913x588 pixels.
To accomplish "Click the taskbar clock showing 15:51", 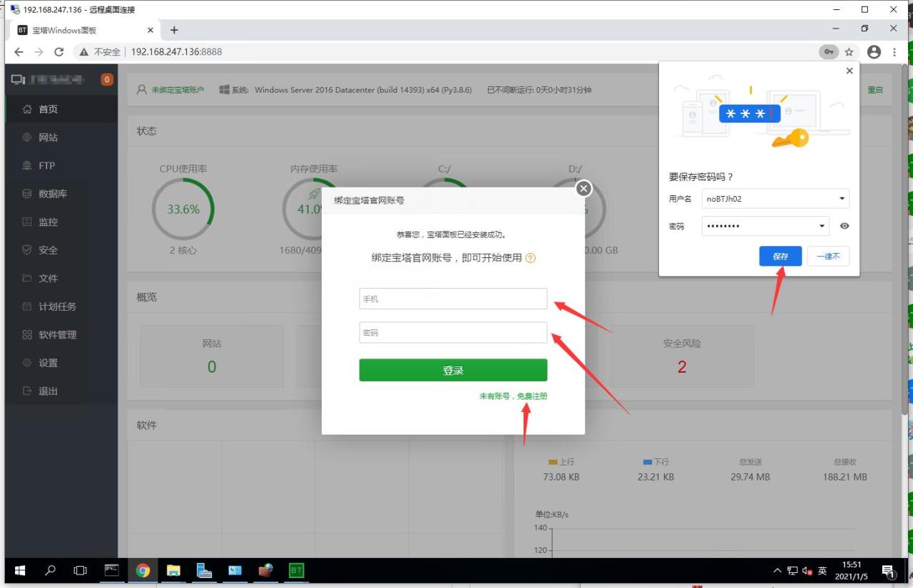I will [x=852, y=570].
